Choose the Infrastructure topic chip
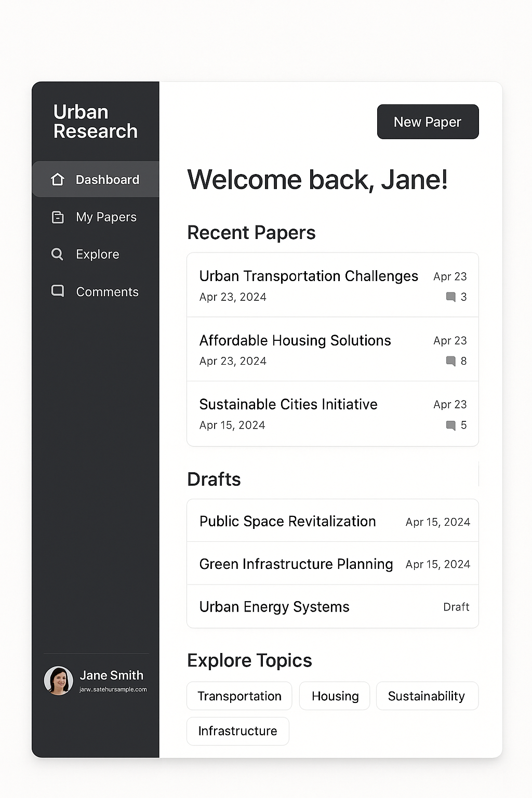The image size is (532, 798). pos(237,731)
